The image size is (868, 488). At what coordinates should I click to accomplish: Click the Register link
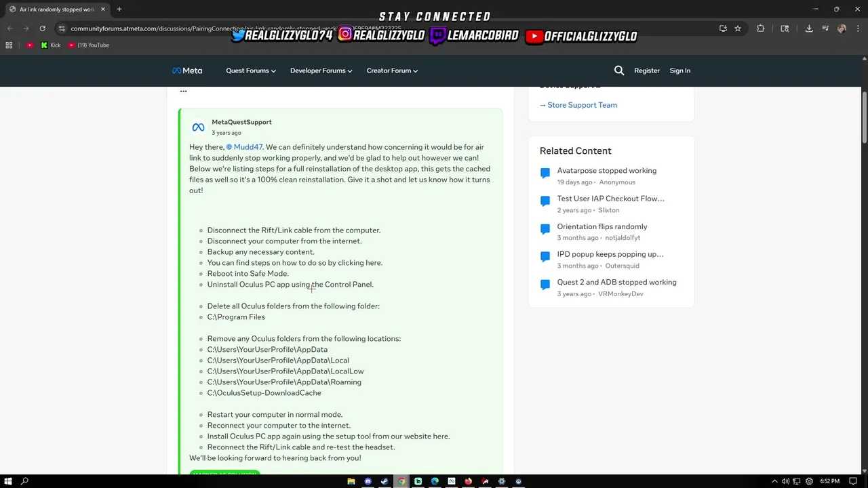[x=647, y=70]
